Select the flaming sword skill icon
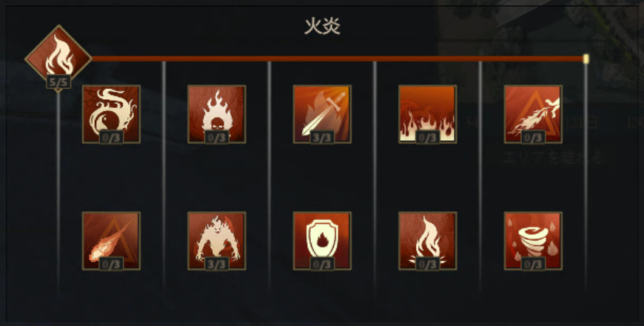 pyautogui.click(x=322, y=114)
